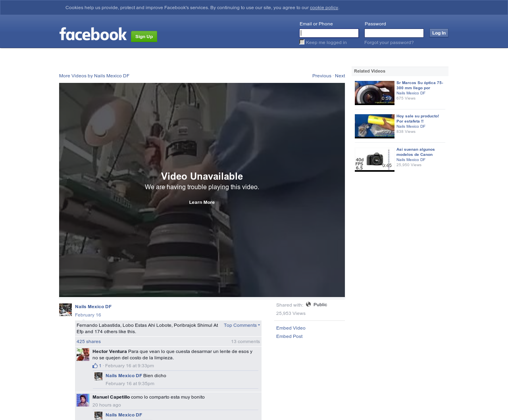Open 'More Videos by Nails Mexico DF'

(94, 76)
